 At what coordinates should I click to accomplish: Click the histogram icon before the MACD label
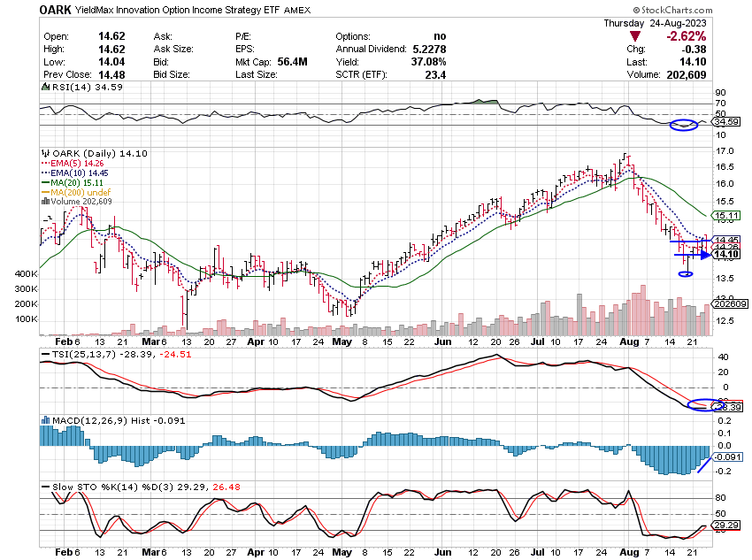coord(45,420)
